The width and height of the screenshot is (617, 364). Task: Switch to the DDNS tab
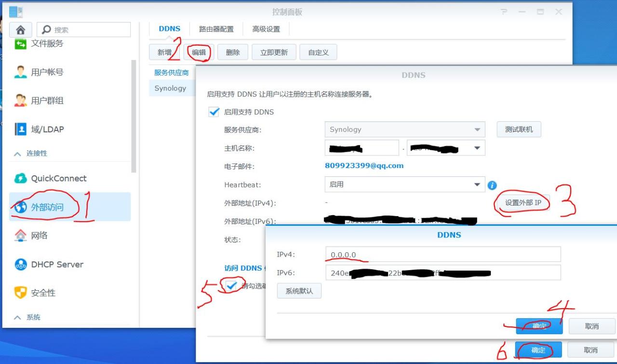click(x=170, y=29)
